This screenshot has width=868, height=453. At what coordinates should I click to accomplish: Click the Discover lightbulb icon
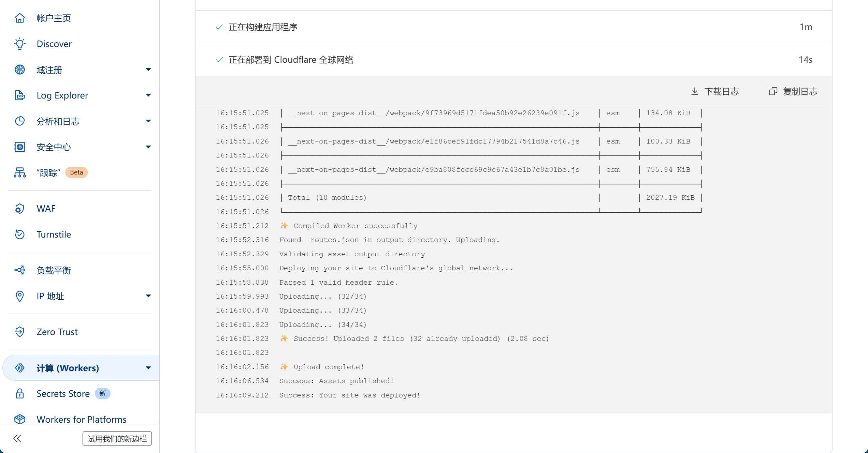point(20,44)
